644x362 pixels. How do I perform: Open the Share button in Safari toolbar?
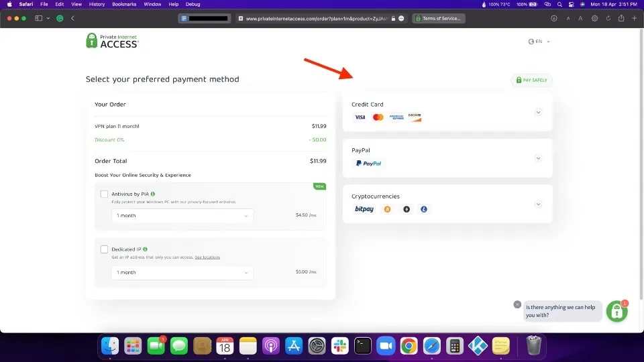coord(621,18)
